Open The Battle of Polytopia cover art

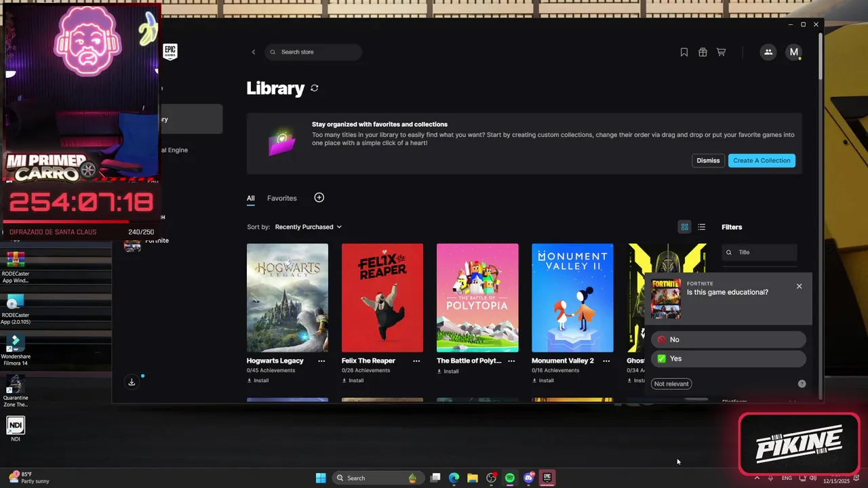tap(477, 298)
